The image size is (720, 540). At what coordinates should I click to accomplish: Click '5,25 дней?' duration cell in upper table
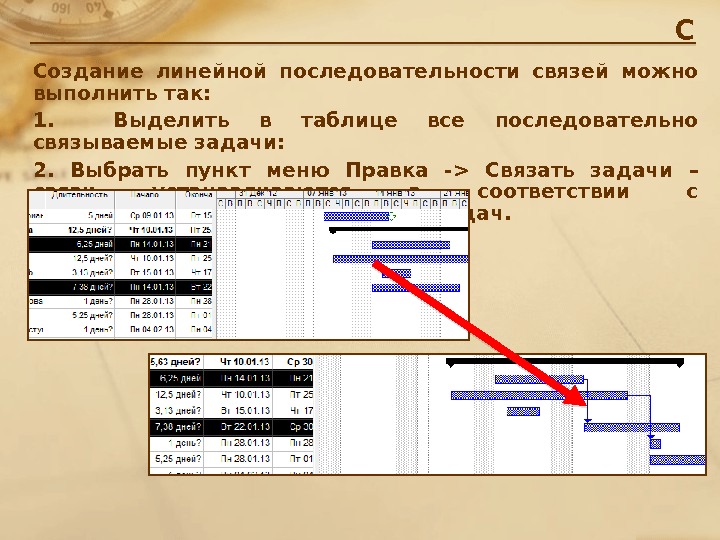click(x=92, y=315)
